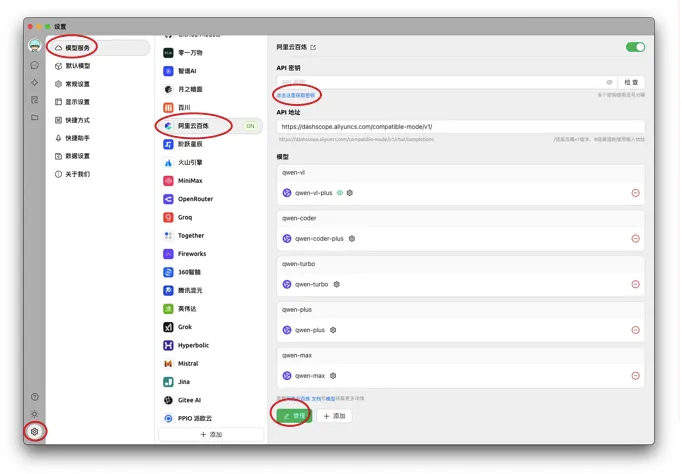
Task: Select 模型服务 settings section
Action: [x=99, y=47]
